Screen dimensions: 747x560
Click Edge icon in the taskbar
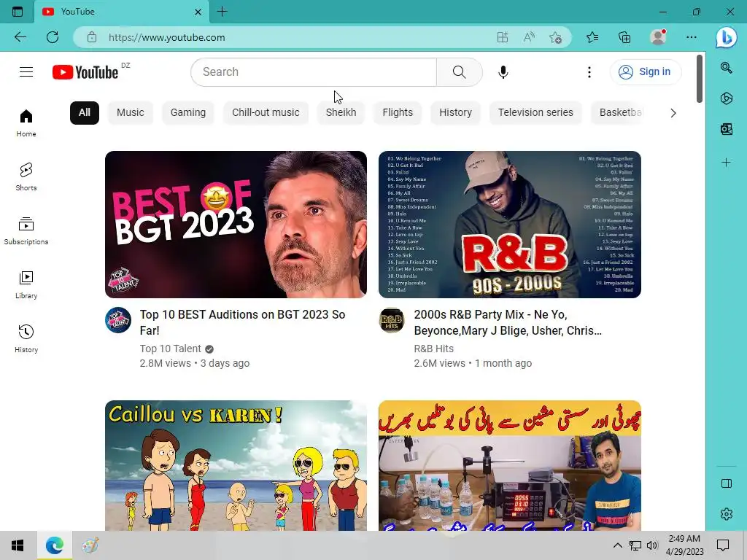[x=54, y=545]
